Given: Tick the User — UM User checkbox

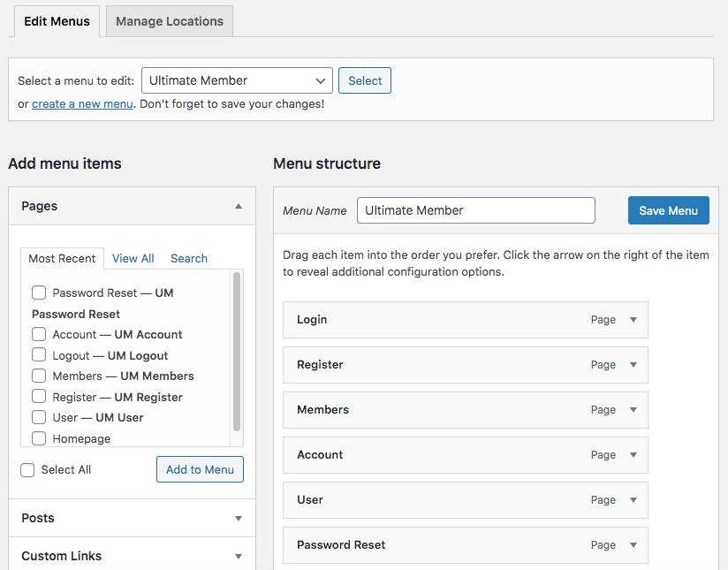Looking at the screenshot, I should coord(39,417).
